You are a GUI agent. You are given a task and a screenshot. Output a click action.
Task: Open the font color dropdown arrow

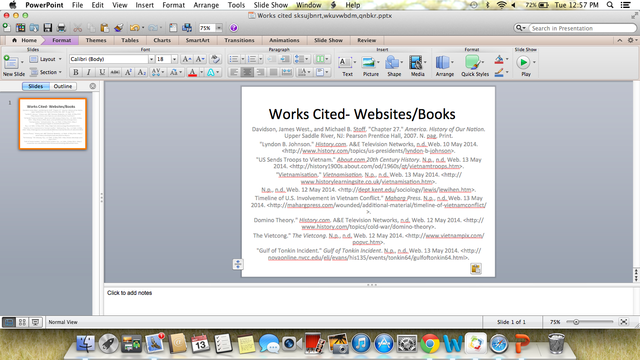coord(202,72)
